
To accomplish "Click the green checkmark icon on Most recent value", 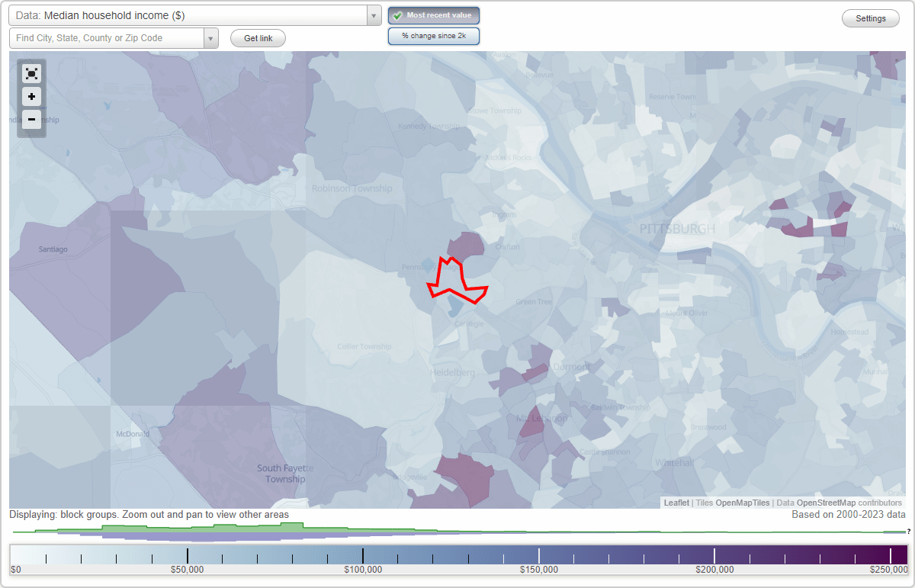I will click(x=398, y=14).
